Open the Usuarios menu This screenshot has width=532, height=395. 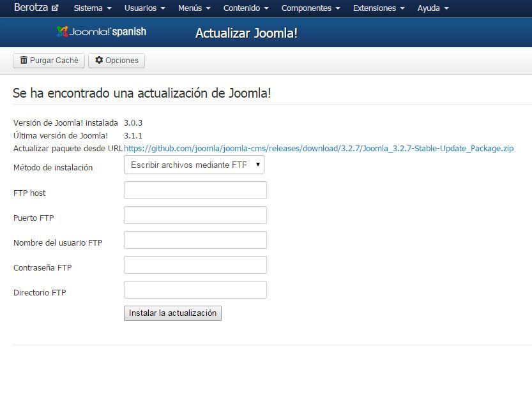[144, 8]
